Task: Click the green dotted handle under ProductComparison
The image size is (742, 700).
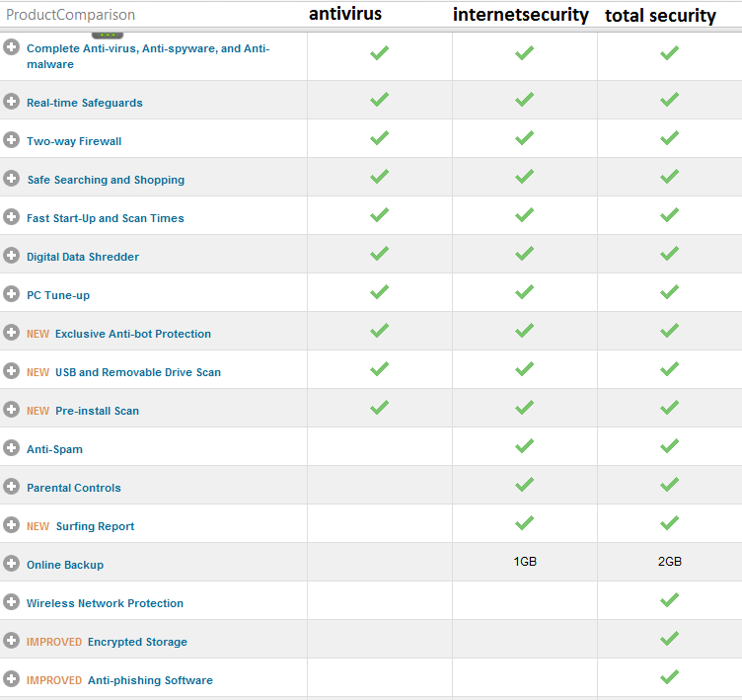Action: pyautogui.click(x=108, y=35)
